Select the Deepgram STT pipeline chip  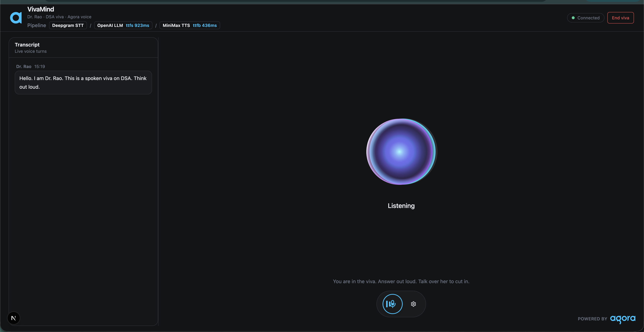pyautogui.click(x=68, y=25)
